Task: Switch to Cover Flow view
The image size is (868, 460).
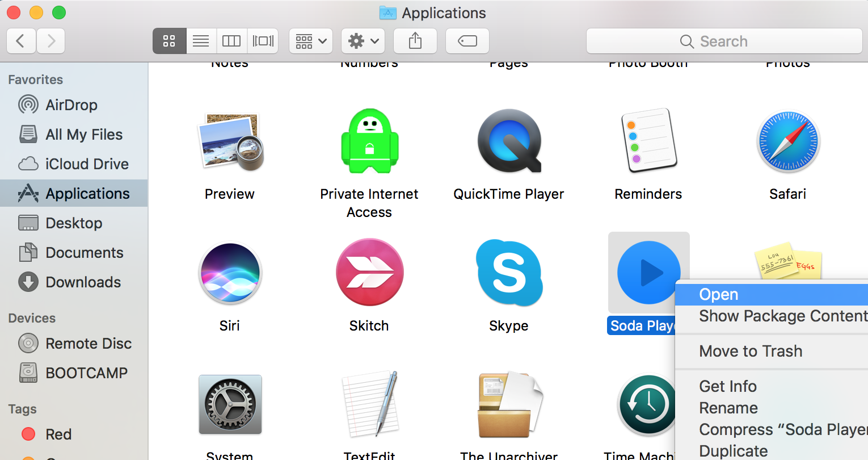Action: pyautogui.click(x=263, y=41)
